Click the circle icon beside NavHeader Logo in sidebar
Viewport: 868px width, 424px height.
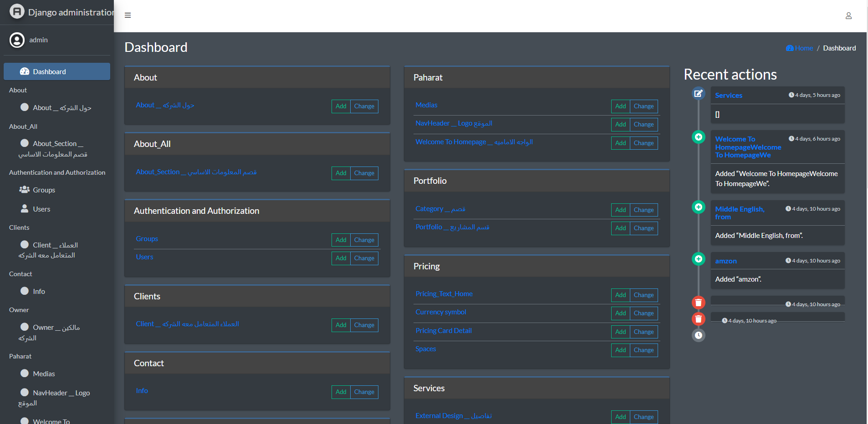(x=25, y=393)
